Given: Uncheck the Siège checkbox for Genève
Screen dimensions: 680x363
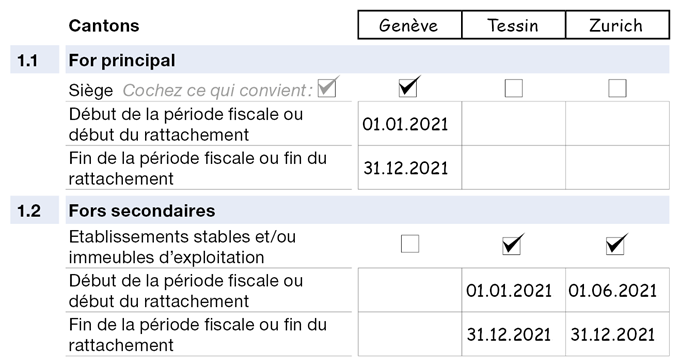Looking at the screenshot, I should tap(408, 88).
